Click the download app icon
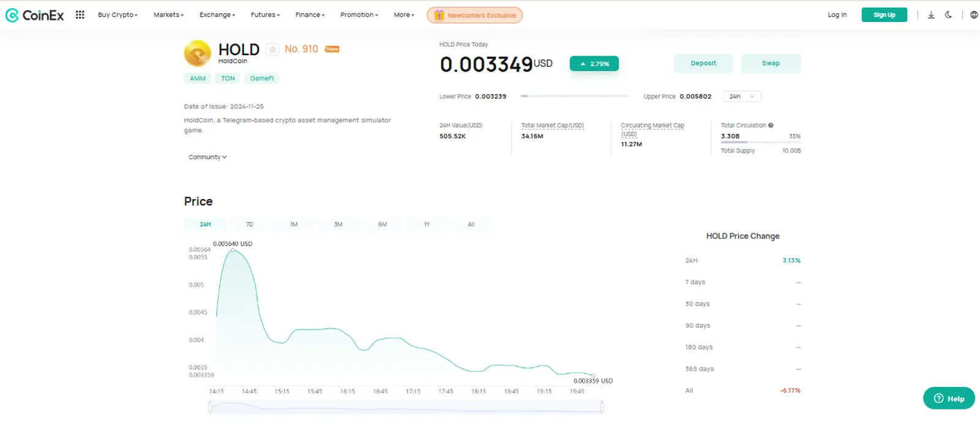Screen dimensions: 980x436 (931, 15)
